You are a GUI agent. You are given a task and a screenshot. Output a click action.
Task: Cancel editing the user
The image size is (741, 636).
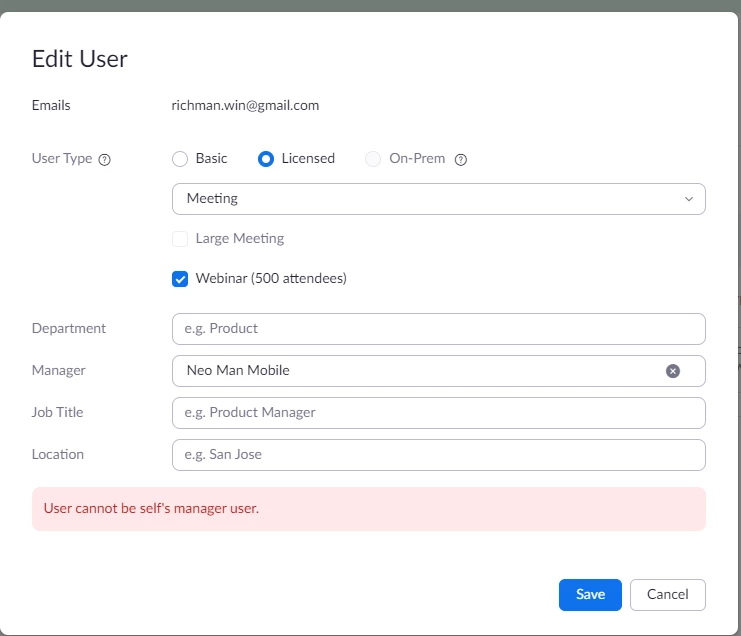[x=667, y=594]
